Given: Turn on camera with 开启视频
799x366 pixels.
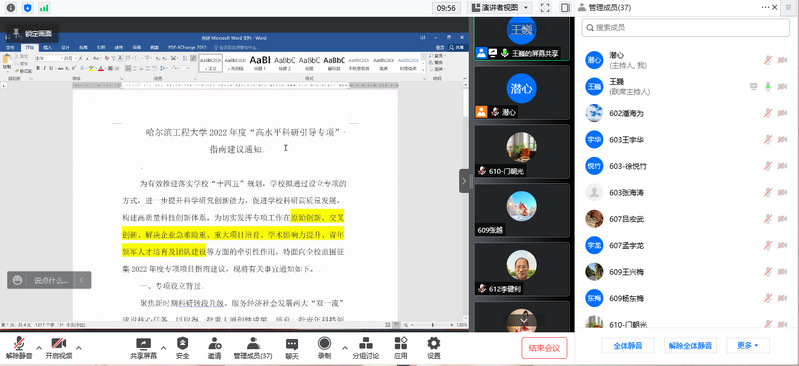Looking at the screenshot, I should click(59, 349).
